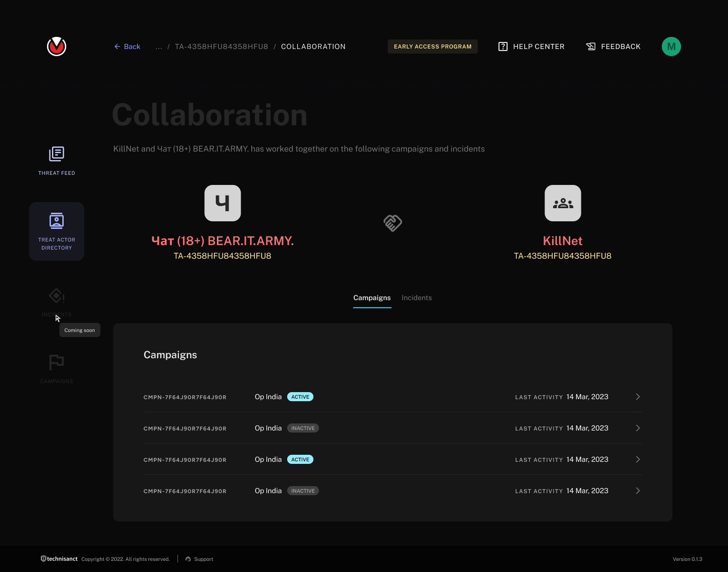This screenshot has width=728, height=572.
Task: Click the INACTIVE badge in the second row
Action: (303, 428)
